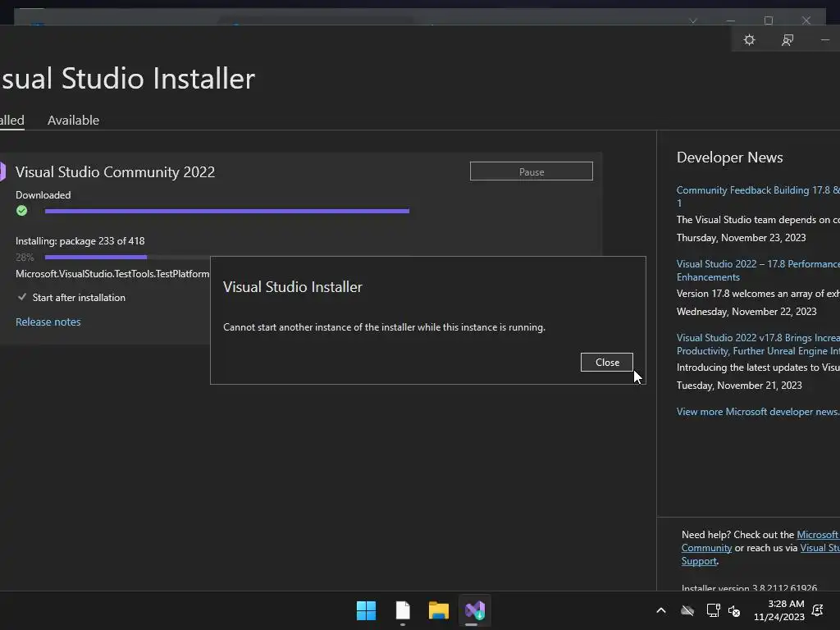Click the Visual Studio Community 2022 title
The height and width of the screenshot is (630, 840).
click(115, 172)
